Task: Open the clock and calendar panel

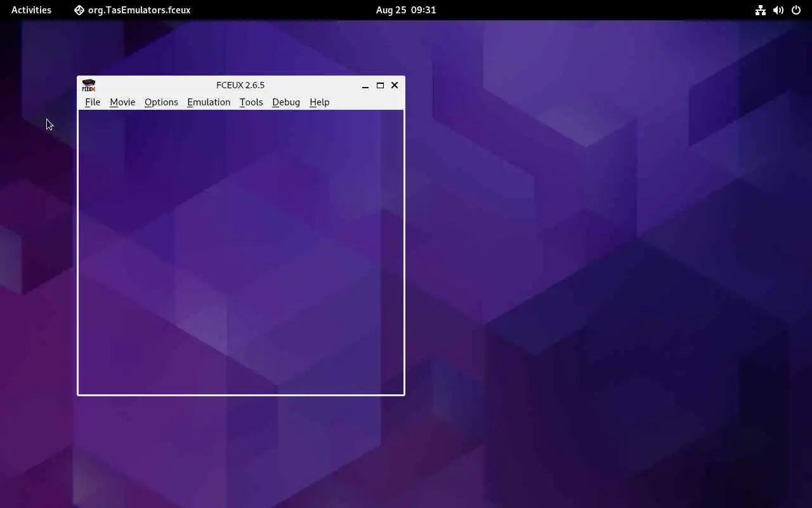Action: [x=406, y=10]
